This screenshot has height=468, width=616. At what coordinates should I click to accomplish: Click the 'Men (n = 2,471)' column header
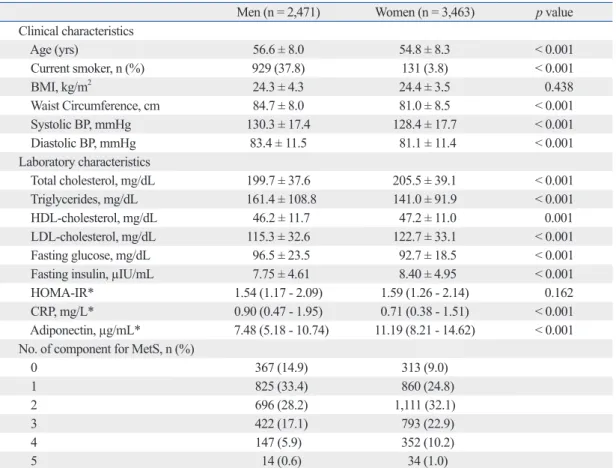click(x=278, y=12)
